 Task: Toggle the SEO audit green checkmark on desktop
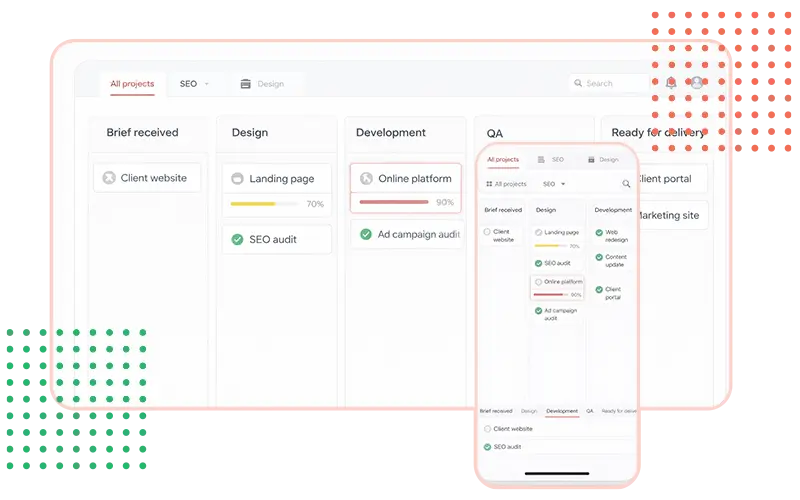click(237, 239)
